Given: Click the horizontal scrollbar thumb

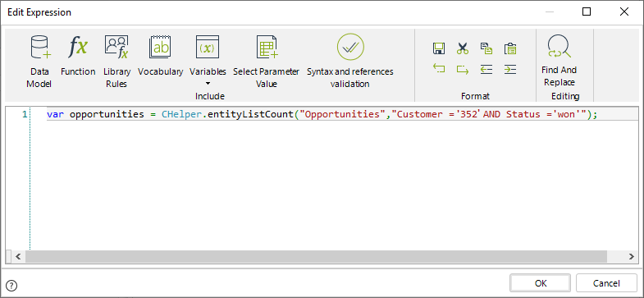Looking at the screenshot, I should [316, 256].
